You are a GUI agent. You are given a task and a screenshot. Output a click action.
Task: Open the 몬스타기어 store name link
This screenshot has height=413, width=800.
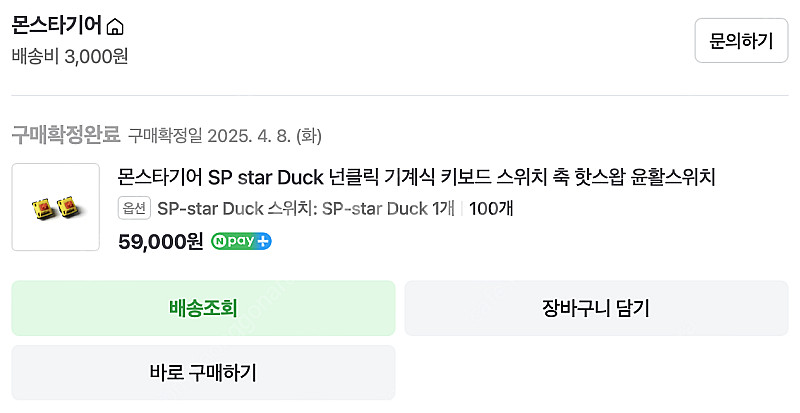tap(56, 26)
